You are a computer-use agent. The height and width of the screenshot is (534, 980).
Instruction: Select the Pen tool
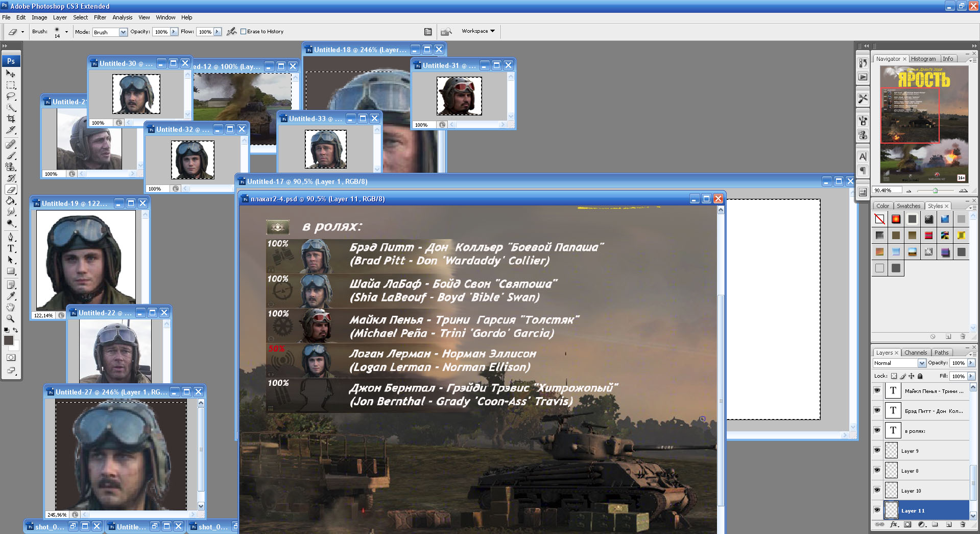(11, 237)
